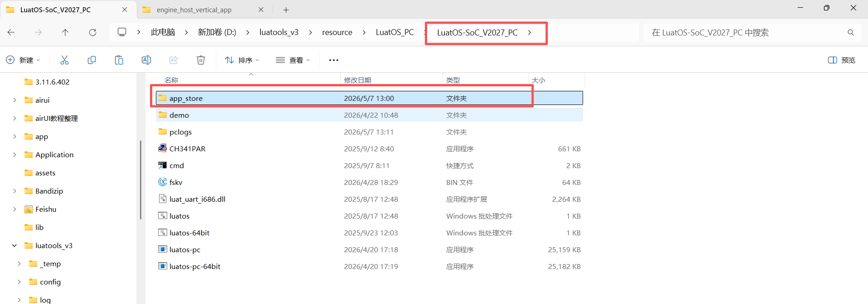Click the computer icon in address bar
The height and width of the screenshot is (304, 868).
[x=122, y=32]
